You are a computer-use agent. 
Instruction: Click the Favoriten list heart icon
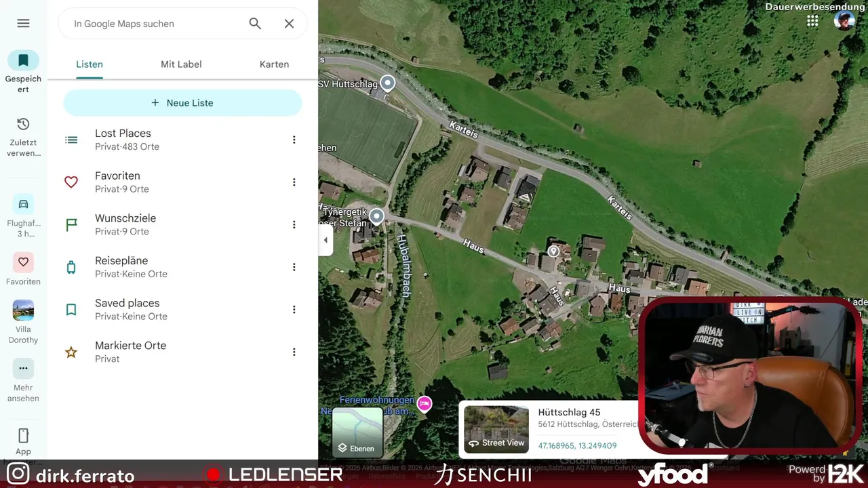pos(71,182)
